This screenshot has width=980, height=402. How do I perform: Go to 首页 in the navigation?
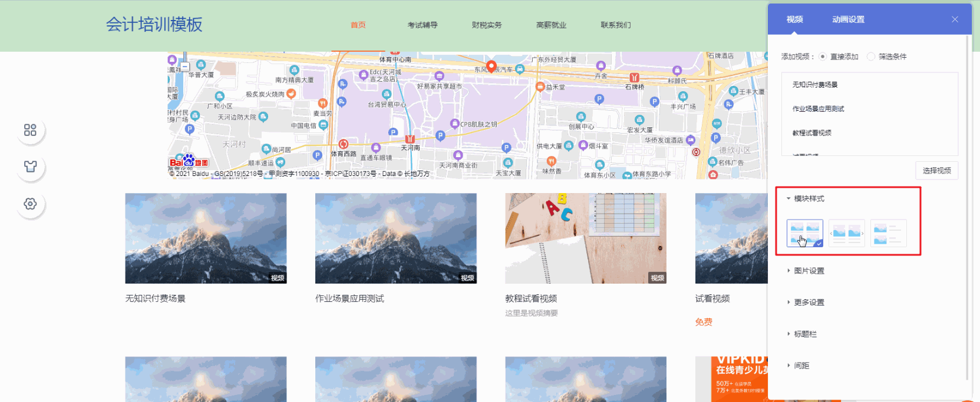tap(358, 25)
